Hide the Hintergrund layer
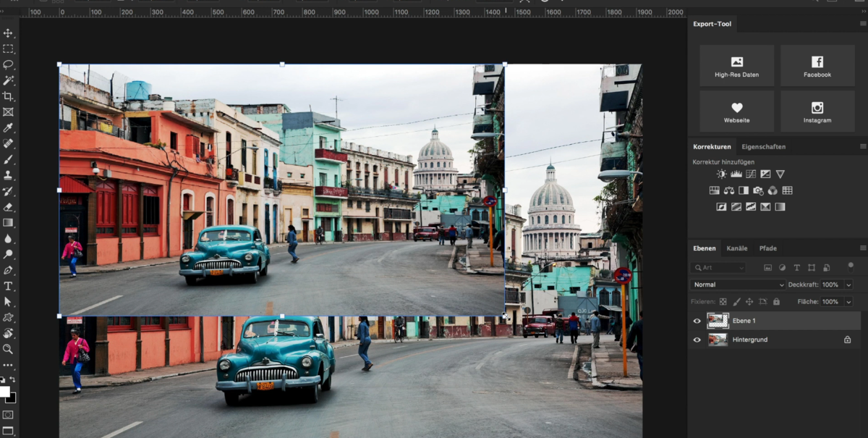Screen dimensions: 868x438 (697, 340)
